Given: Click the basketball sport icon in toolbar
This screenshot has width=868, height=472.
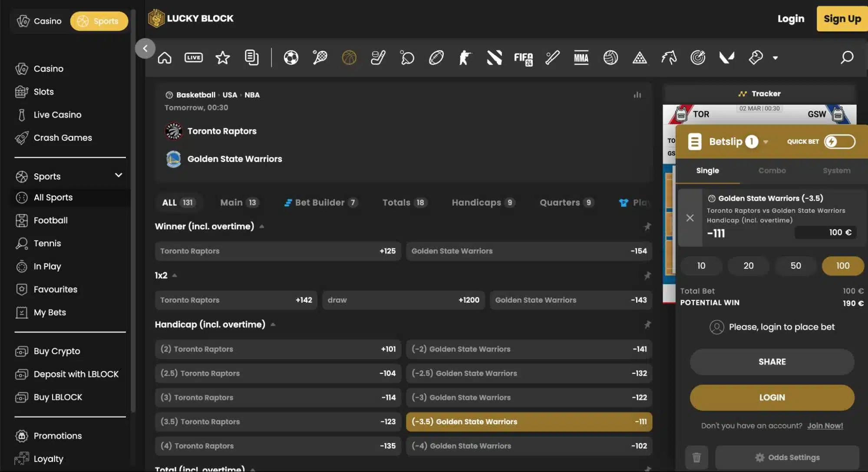Looking at the screenshot, I should pos(349,57).
